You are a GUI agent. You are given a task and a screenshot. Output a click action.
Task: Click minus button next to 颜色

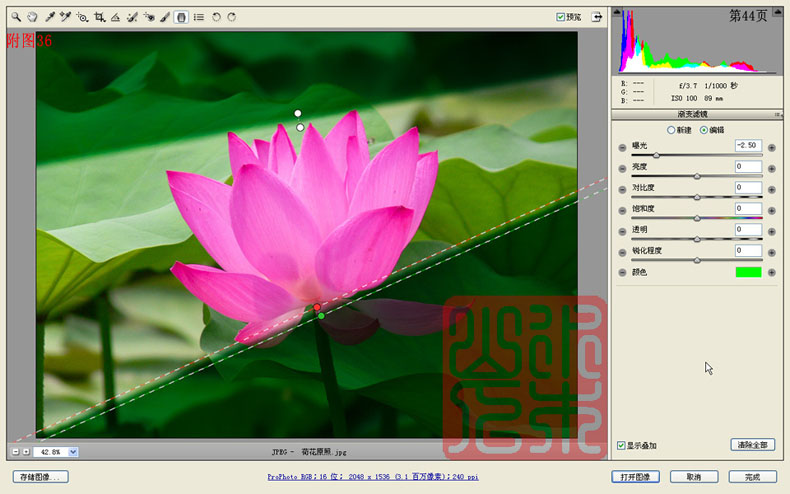point(622,273)
